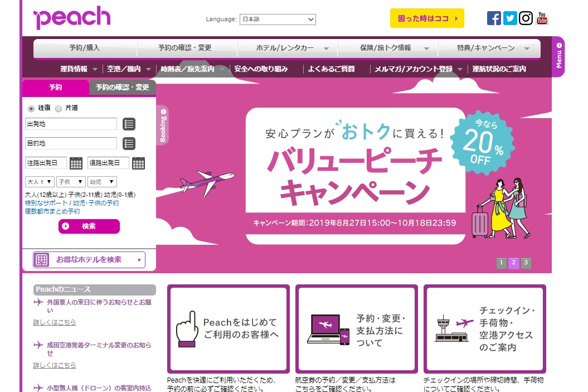Open チェックイン・手荷物・空港アクセス card
The height and width of the screenshot is (392, 588).
click(x=484, y=329)
